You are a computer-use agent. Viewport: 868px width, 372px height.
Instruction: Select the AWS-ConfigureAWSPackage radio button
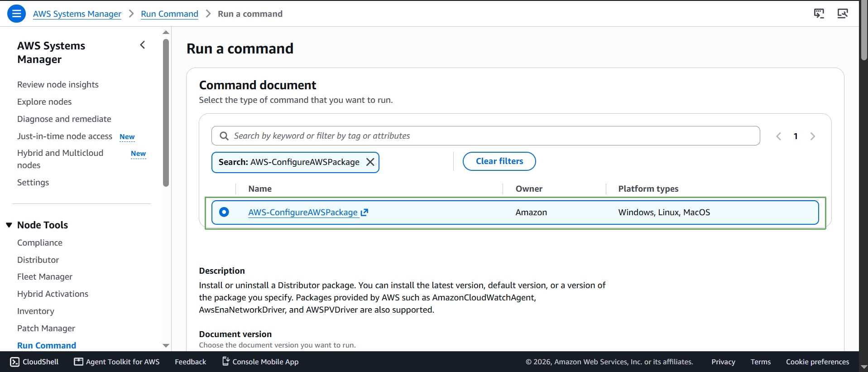224,212
